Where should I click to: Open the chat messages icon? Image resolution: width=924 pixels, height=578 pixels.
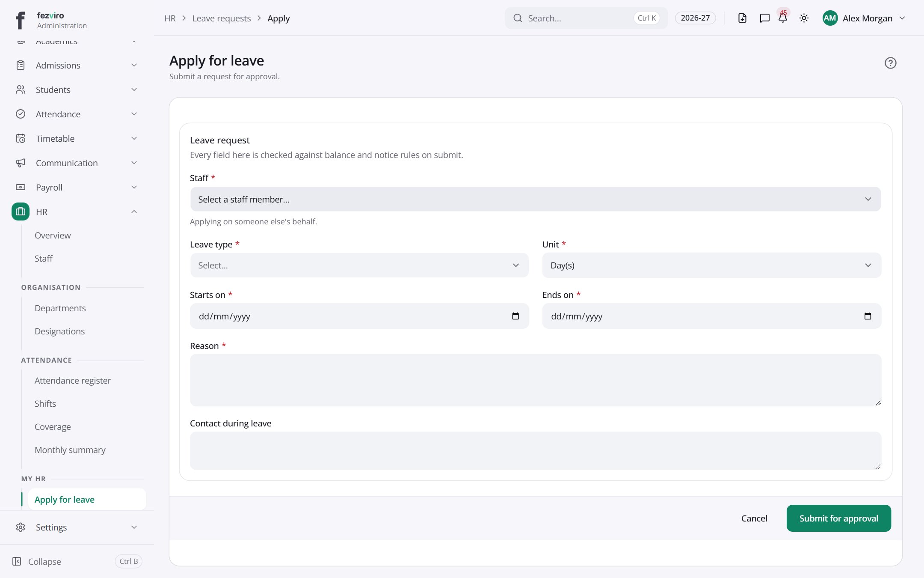[764, 18]
